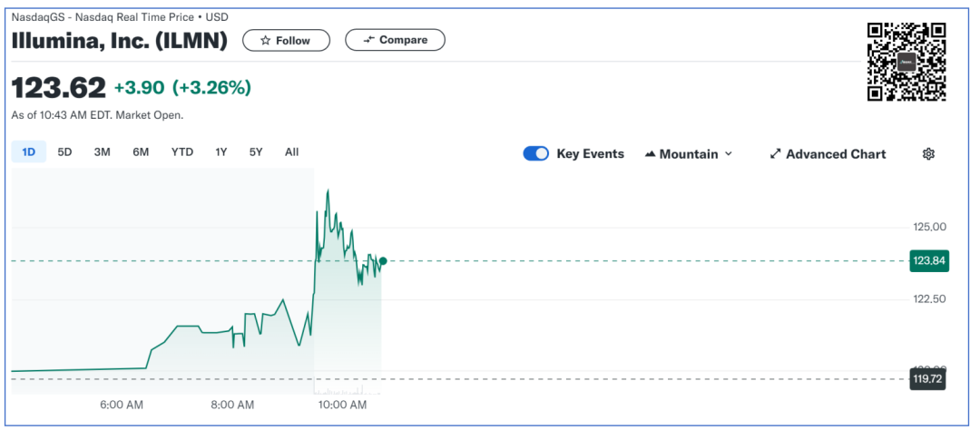Click the chart settings gear icon
Screen dimensions: 980x430
click(x=928, y=154)
